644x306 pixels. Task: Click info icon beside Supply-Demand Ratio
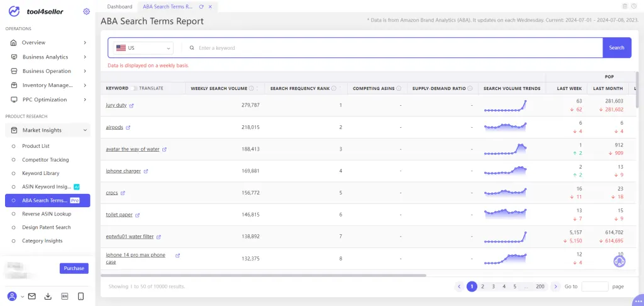coord(470,88)
